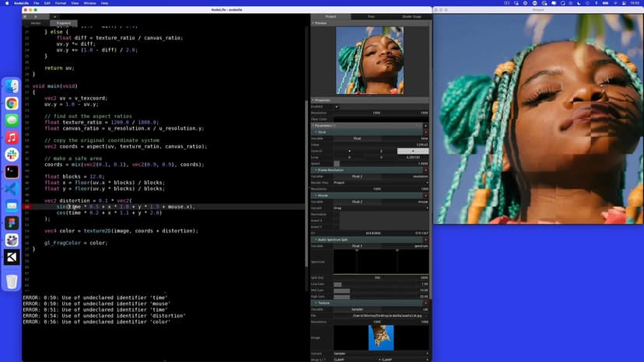Open Messages app in the dock

12,120
